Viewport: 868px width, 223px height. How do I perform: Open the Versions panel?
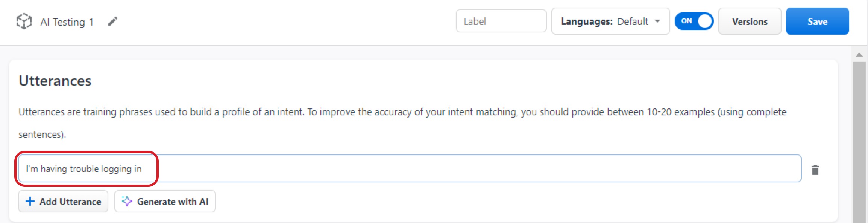coord(749,21)
